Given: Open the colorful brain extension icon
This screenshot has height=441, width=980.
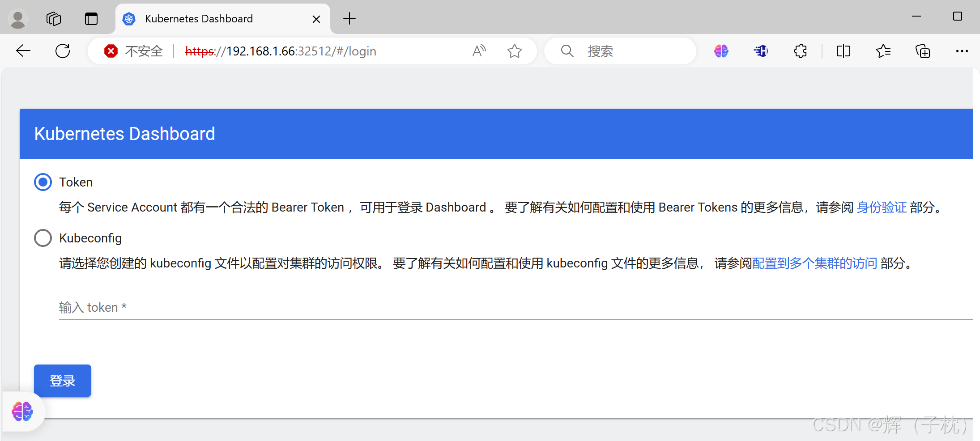Looking at the screenshot, I should coord(721,51).
